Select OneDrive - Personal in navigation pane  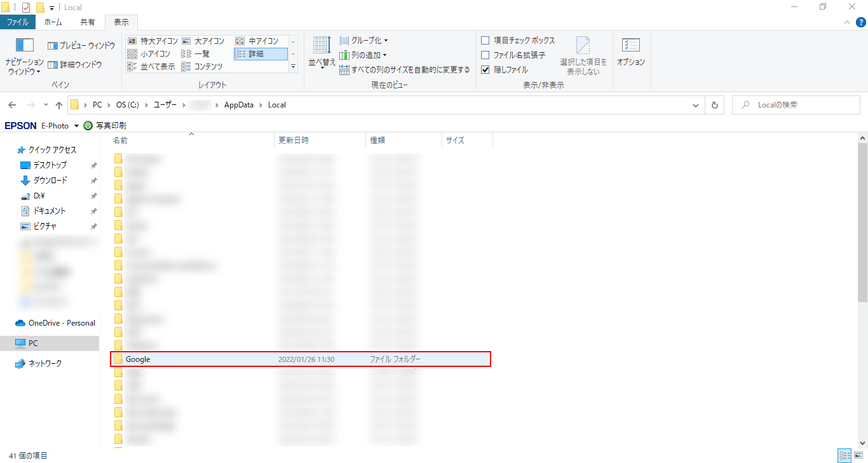(55, 323)
